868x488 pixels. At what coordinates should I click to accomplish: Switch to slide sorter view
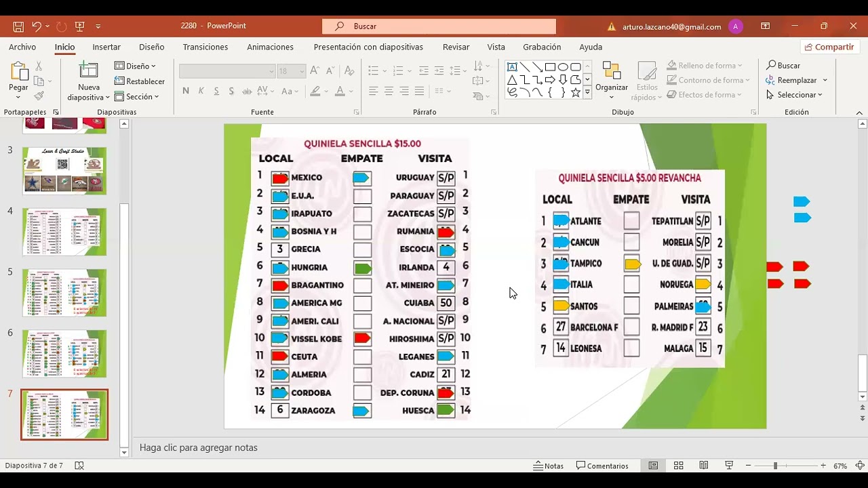pos(678,466)
